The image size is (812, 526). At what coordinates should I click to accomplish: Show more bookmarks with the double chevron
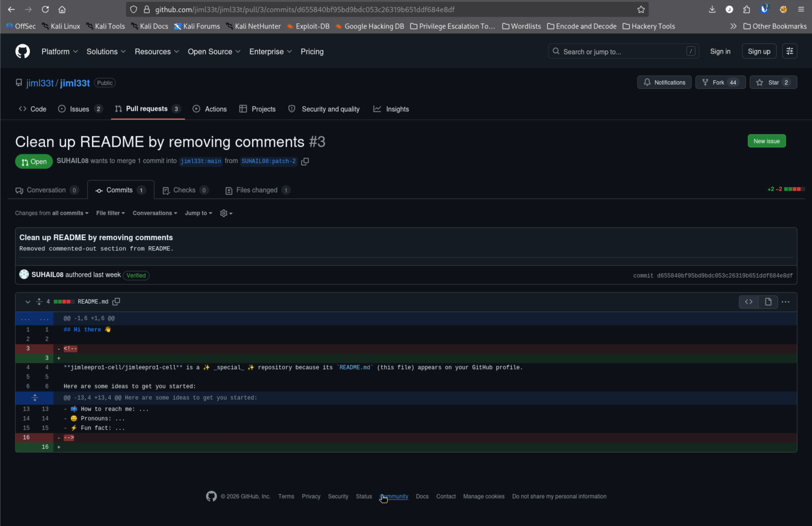733,26
